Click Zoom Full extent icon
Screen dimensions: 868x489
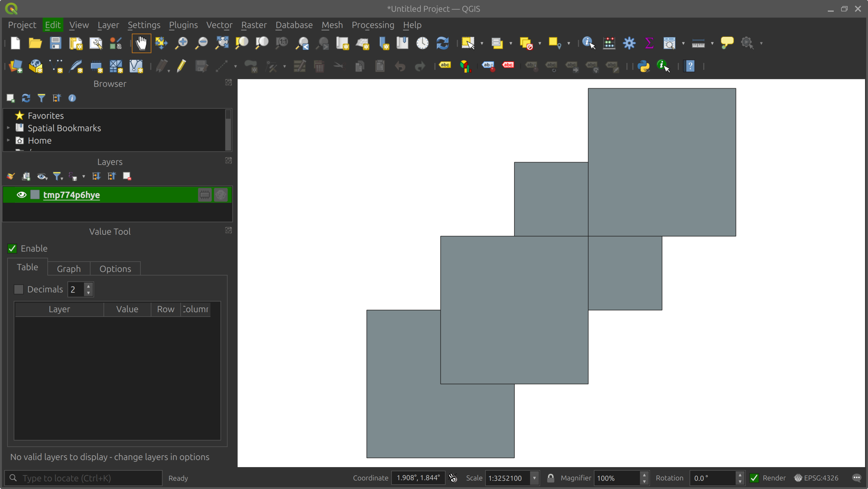pyautogui.click(x=222, y=43)
